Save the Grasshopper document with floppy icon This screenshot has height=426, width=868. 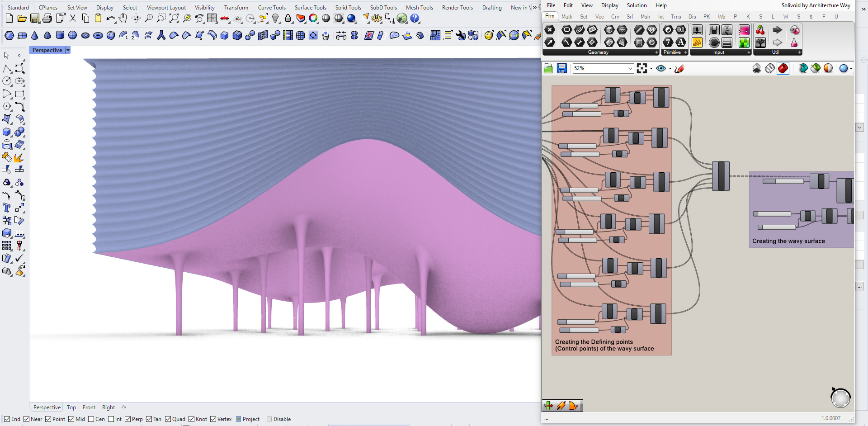point(562,68)
